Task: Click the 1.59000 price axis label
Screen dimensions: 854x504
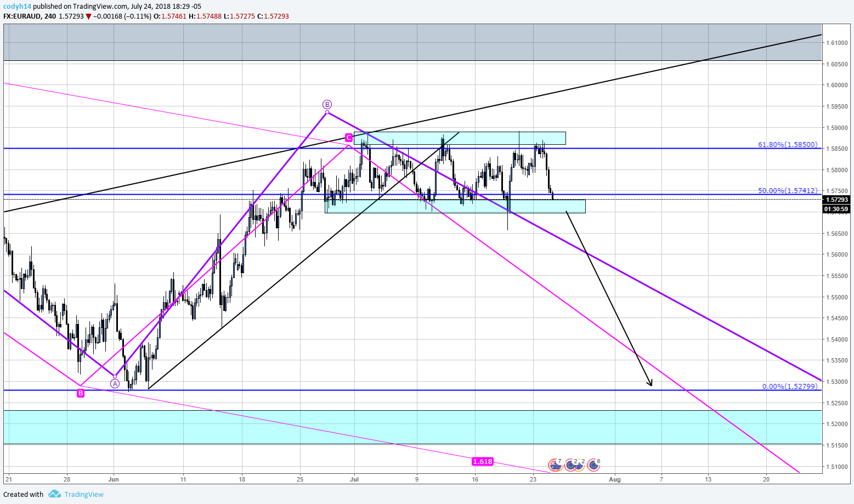Action: [838, 128]
